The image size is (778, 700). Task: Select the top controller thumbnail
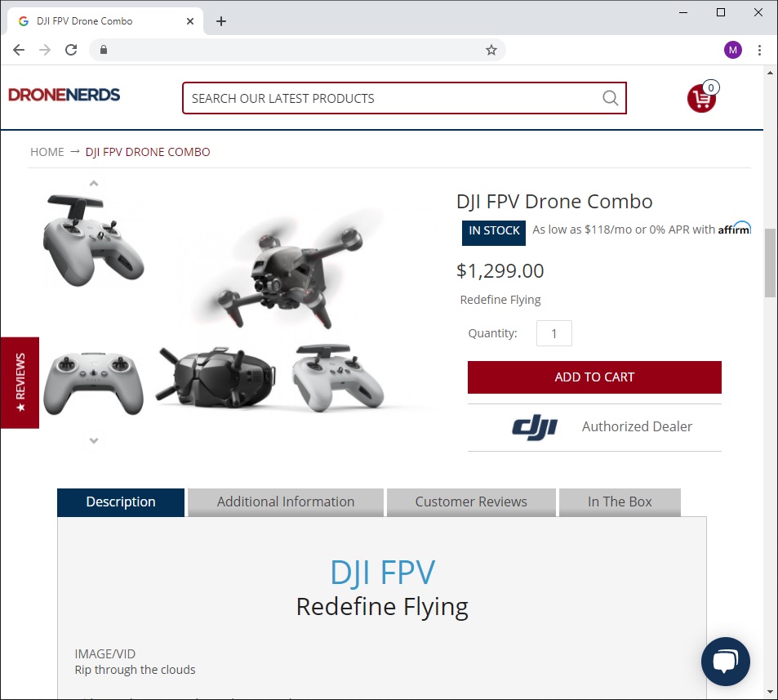(x=93, y=240)
